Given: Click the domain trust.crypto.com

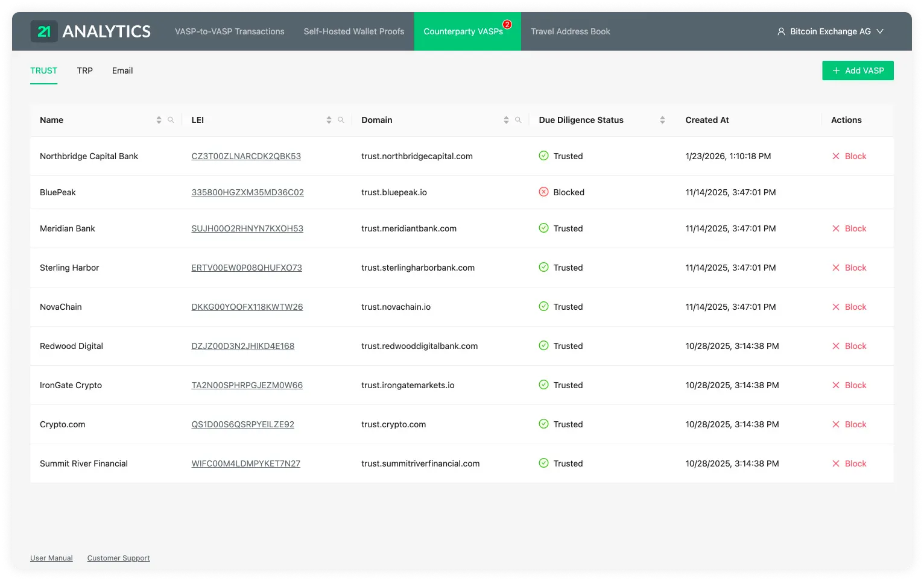Looking at the screenshot, I should (x=394, y=424).
